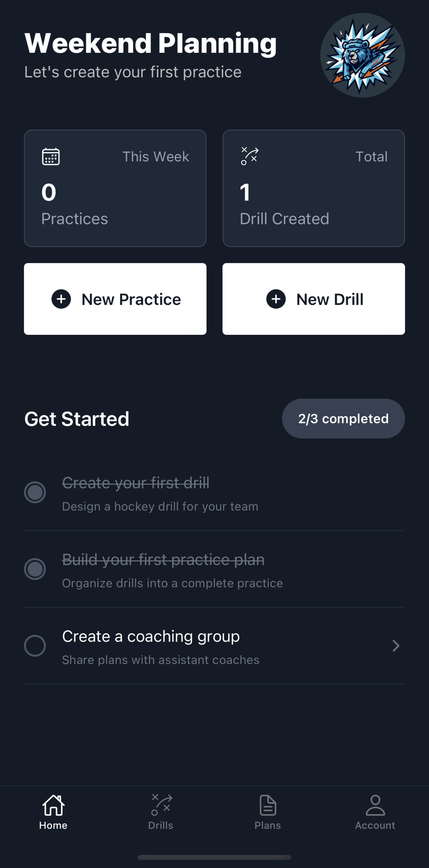This screenshot has width=429, height=868.
Task: Click the 2/3 completed progress badge
Action: 343,418
